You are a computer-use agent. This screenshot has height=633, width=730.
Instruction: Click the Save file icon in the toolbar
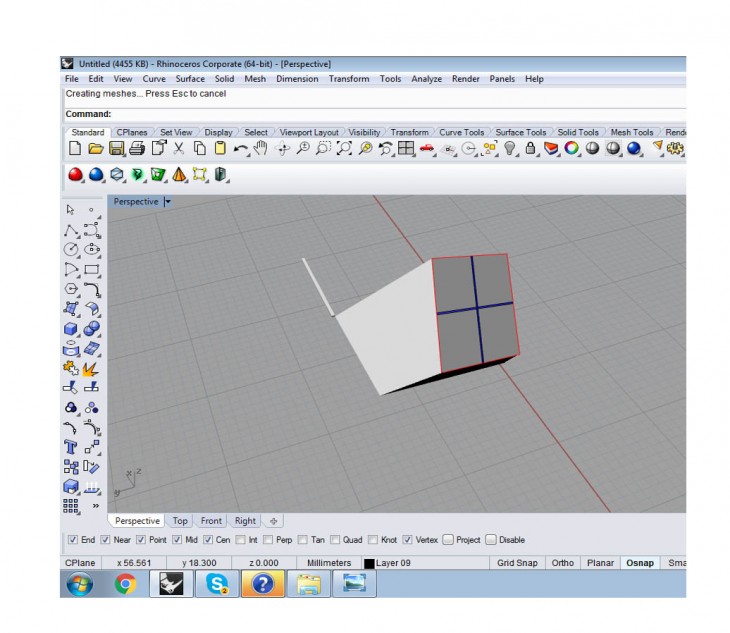click(x=116, y=149)
